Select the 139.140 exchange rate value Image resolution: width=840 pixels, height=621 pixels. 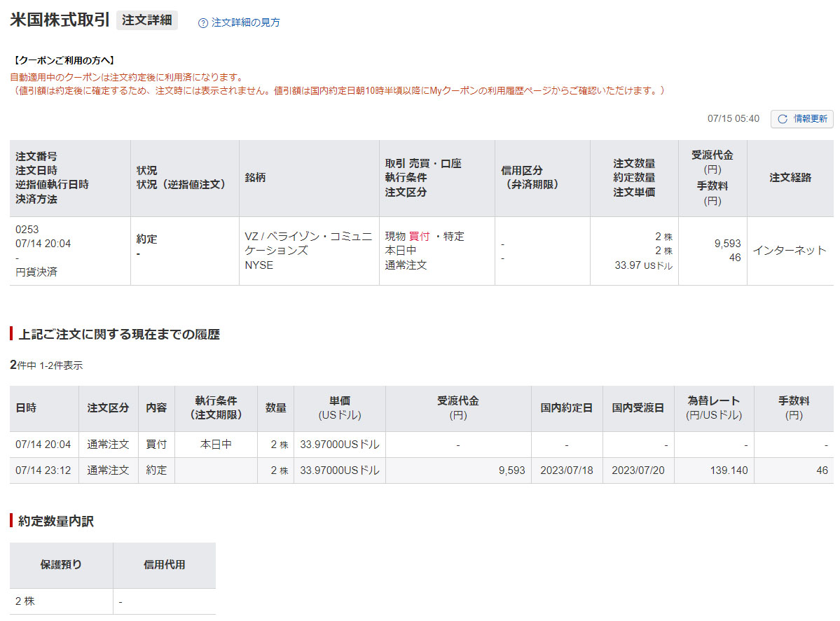click(x=730, y=470)
